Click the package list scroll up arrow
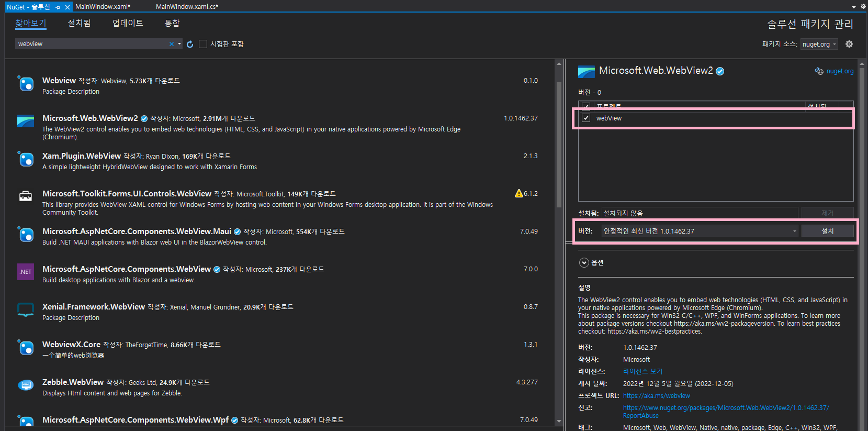868x431 pixels. 559,64
